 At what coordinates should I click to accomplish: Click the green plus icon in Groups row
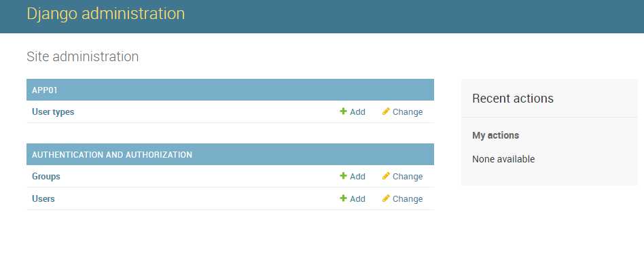(x=343, y=176)
